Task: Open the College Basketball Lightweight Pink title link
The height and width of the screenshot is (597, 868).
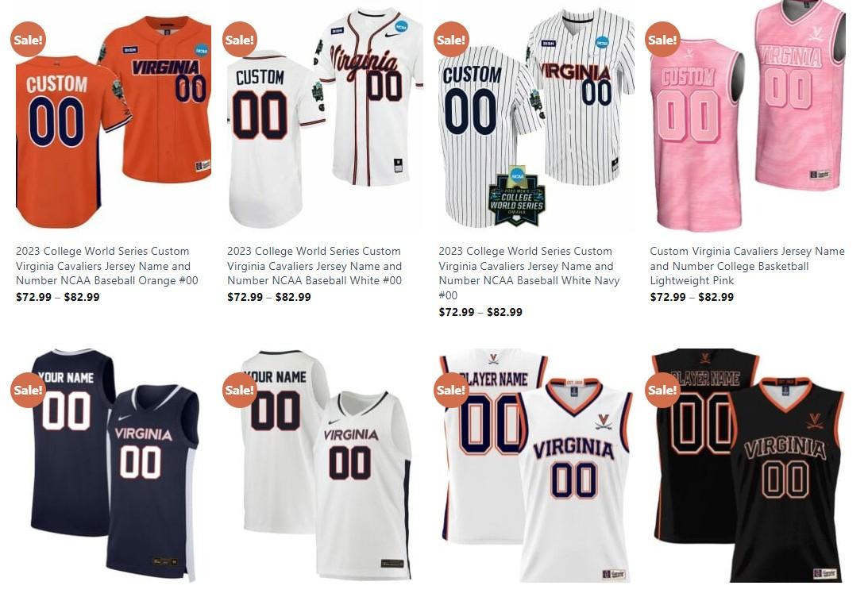Action: pos(747,266)
